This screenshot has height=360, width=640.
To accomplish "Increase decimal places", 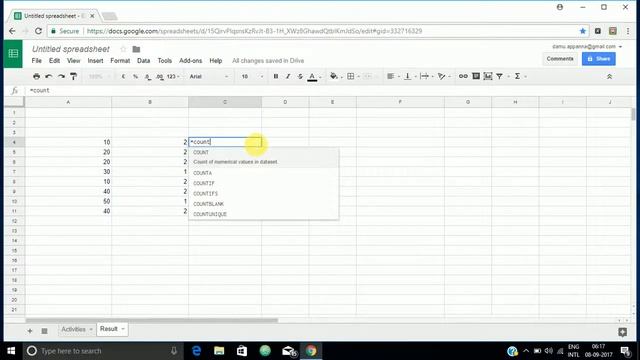I will [159, 76].
